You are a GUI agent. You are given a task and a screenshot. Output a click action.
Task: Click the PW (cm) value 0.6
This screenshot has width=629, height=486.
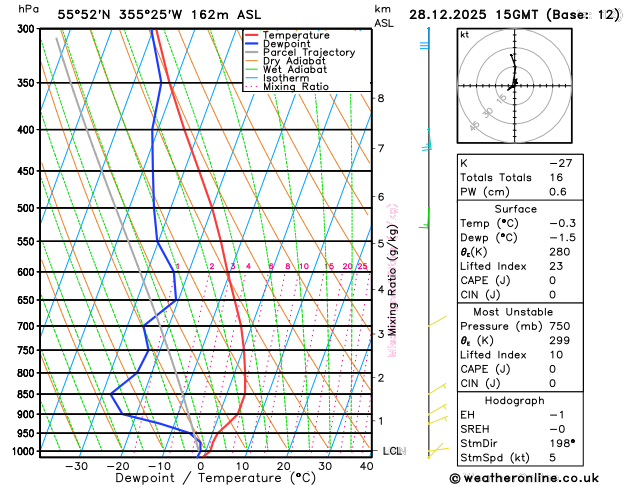click(x=558, y=192)
